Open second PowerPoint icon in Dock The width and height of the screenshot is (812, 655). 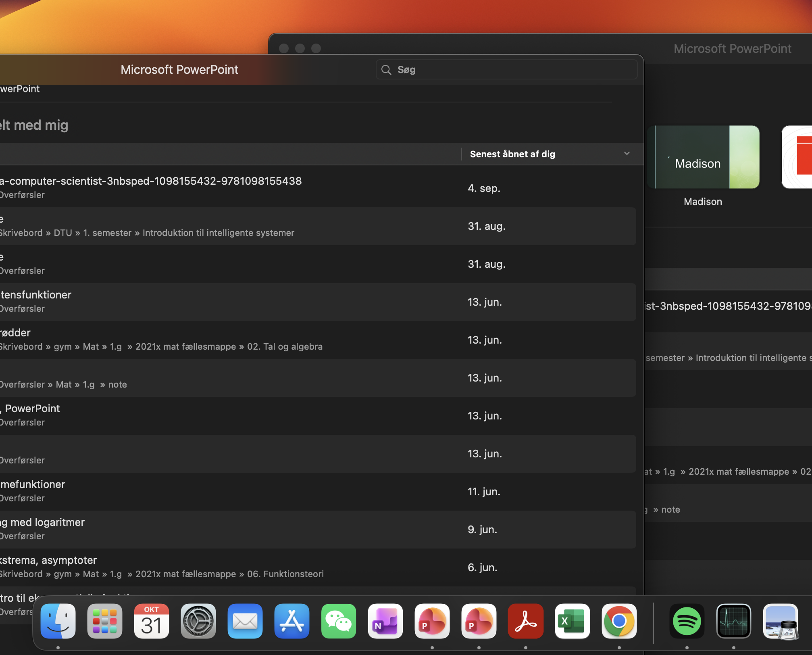coord(479,621)
